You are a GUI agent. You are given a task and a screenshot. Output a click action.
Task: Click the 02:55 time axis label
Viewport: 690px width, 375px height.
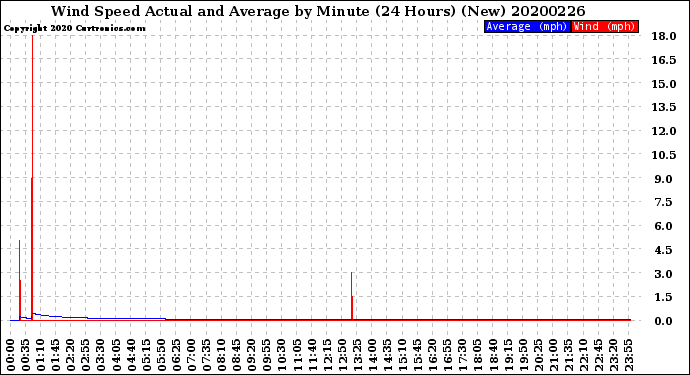[86, 355]
